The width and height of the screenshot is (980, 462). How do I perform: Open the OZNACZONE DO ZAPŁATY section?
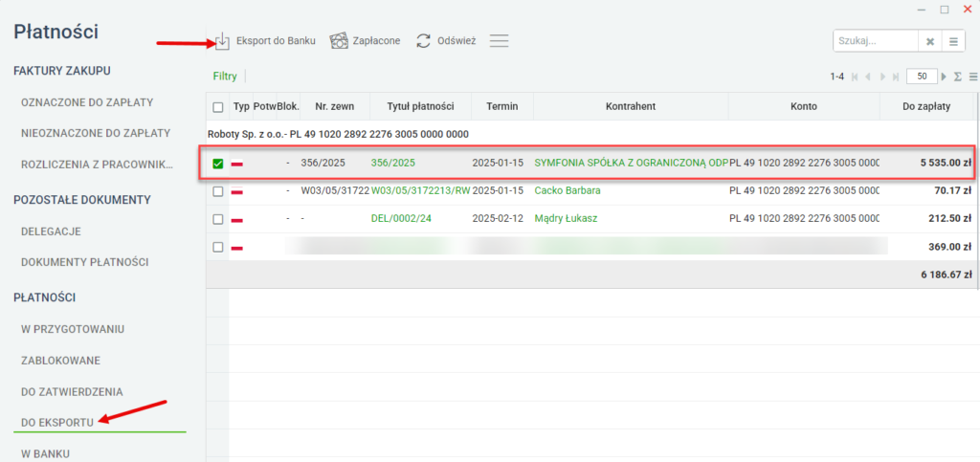(87, 102)
